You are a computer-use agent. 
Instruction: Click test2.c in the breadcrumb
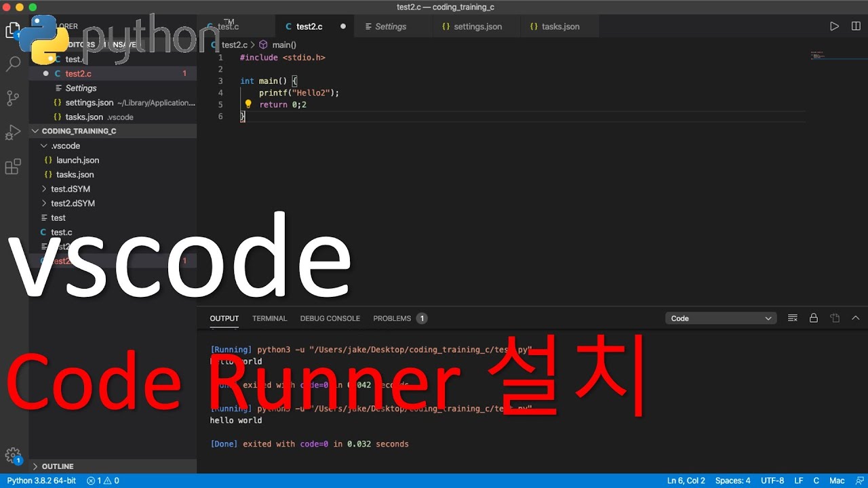(234, 45)
